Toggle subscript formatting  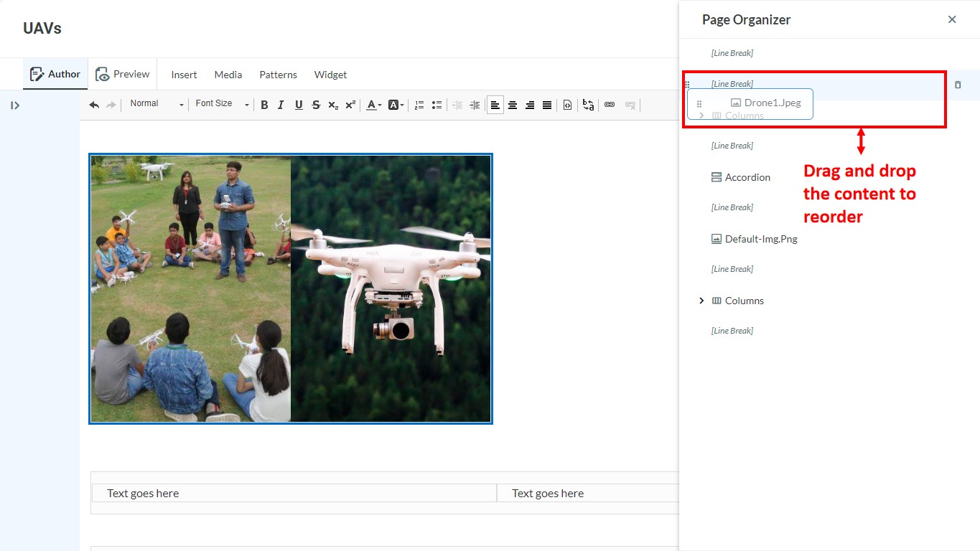pos(333,105)
